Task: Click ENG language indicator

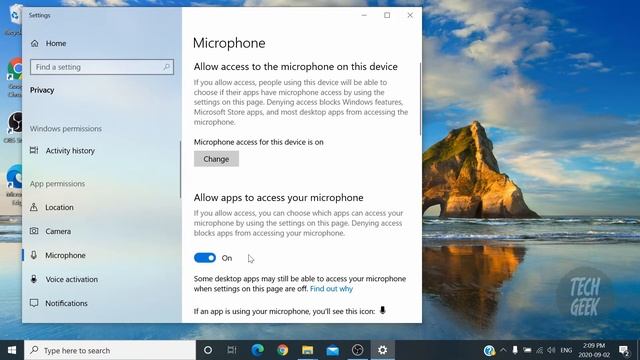Action: [x=566, y=350]
